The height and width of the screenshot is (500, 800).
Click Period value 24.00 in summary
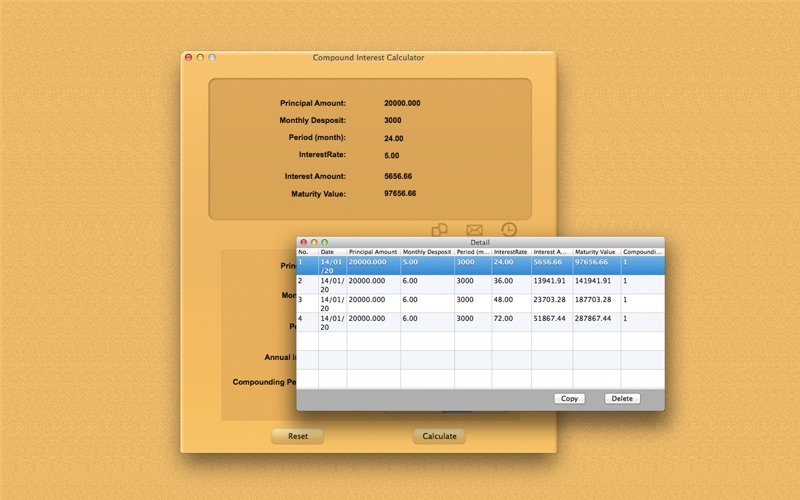tap(393, 138)
